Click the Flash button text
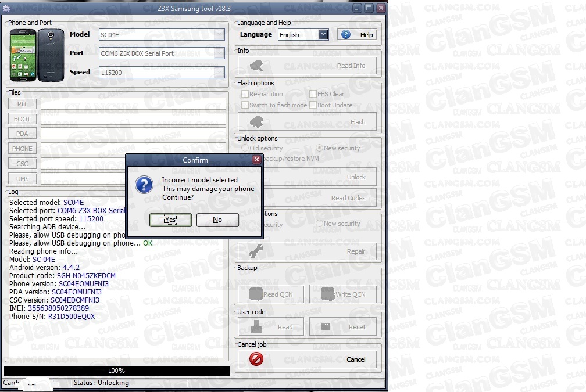This screenshot has width=586, height=392. pos(358,122)
